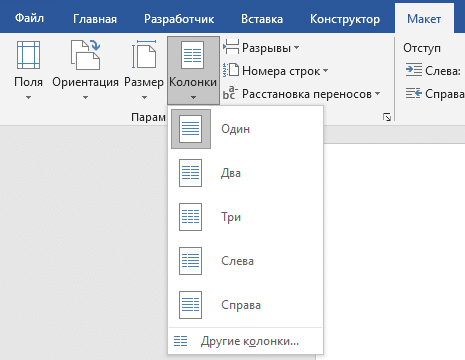Click the Слева indent left icon
Image resolution: width=465 pixels, height=360 pixels.
click(x=414, y=70)
